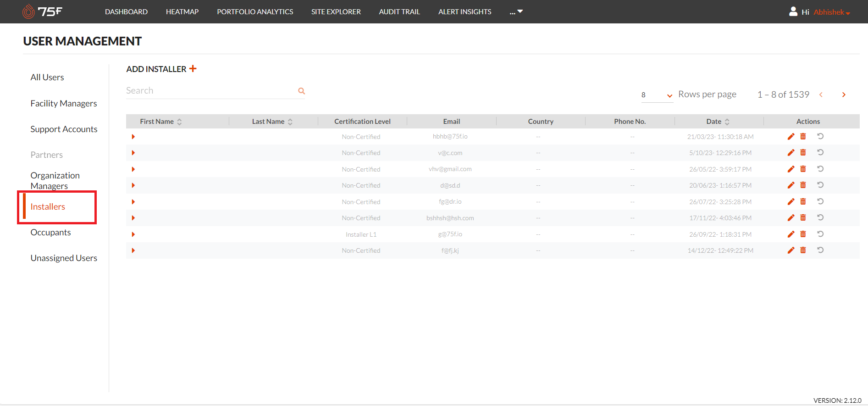Screen dimensions: 868x406
Task: Click the reset icon for d@sd.d row
Action: (820, 185)
